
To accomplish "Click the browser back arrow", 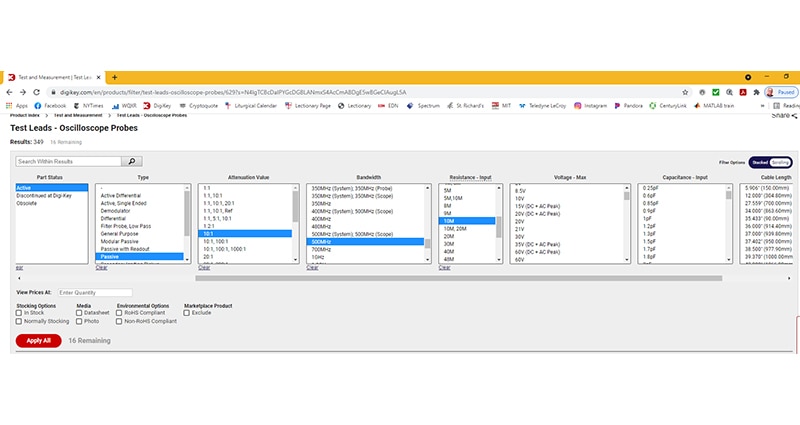I will 10,92.
